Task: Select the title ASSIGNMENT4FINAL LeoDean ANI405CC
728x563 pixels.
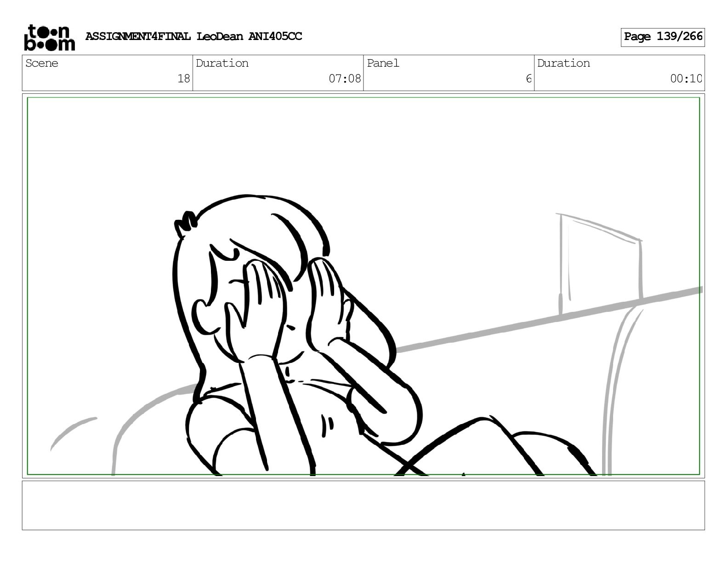Action: point(193,36)
